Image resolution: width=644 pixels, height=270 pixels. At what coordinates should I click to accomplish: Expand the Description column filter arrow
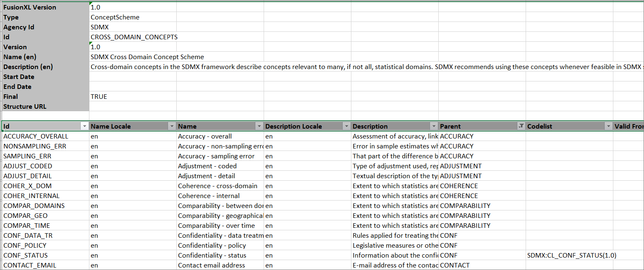pyautogui.click(x=434, y=127)
